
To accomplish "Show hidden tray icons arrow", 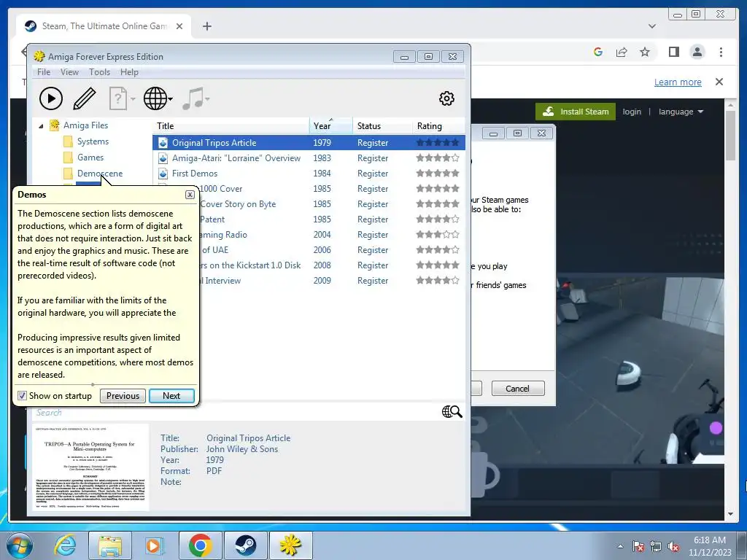I will [x=620, y=547].
